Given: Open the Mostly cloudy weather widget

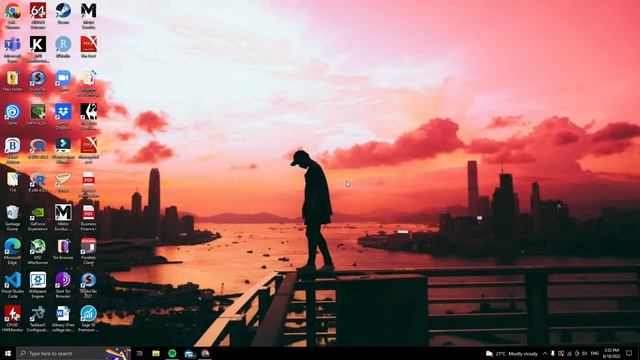Looking at the screenshot, I should point(512,353).
